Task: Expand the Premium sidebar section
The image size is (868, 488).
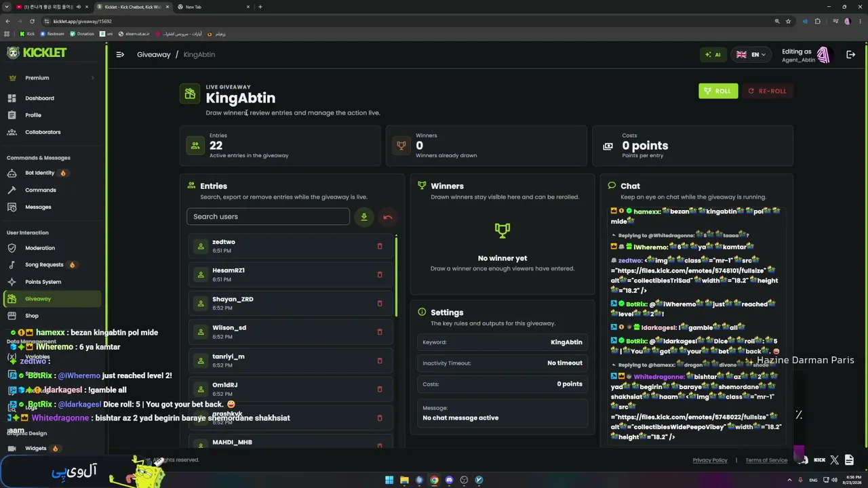Action: click(51, 78)
